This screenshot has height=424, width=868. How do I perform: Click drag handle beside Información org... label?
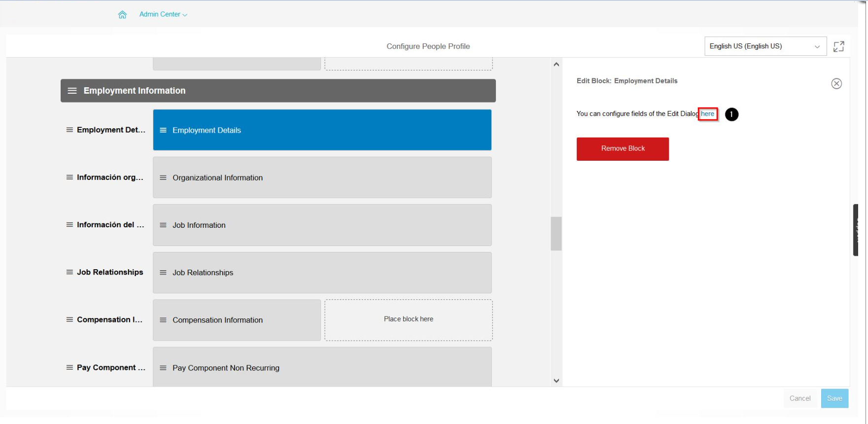click(69, 177)
